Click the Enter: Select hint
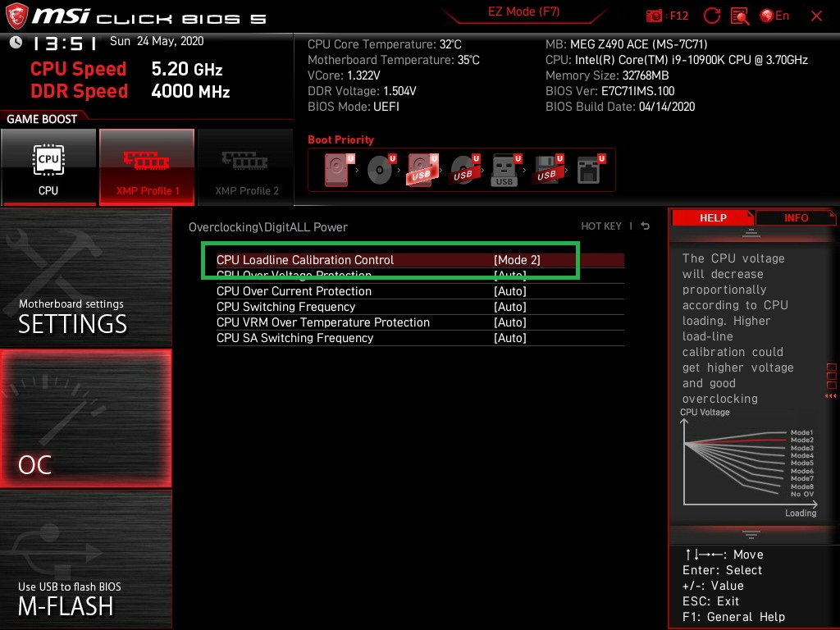Screen dimensions: 840x630 coord(722,570)
